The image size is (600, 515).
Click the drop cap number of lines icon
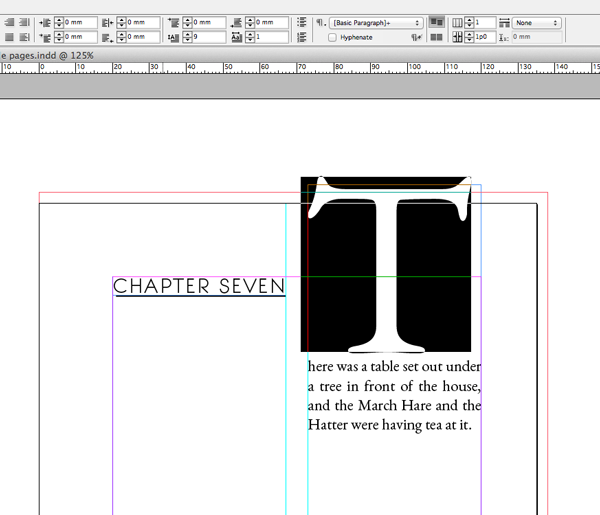tap(173, 37)
